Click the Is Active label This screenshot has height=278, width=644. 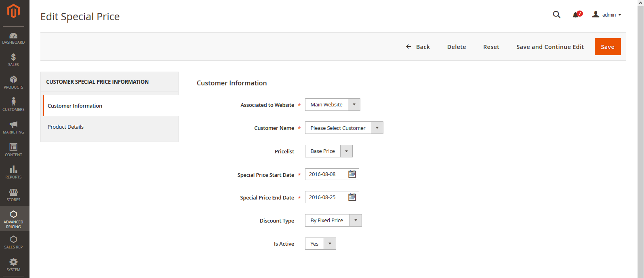click(284, 244)
